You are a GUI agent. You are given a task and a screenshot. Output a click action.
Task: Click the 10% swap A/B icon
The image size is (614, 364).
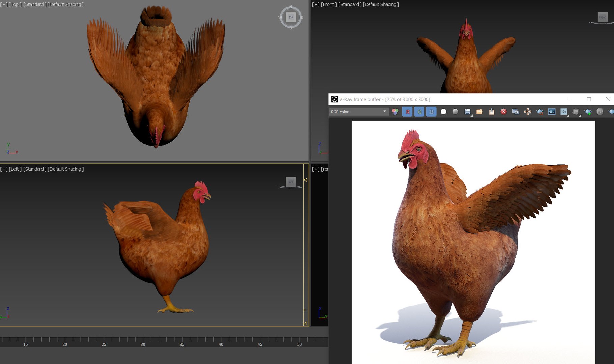point(564,112)
